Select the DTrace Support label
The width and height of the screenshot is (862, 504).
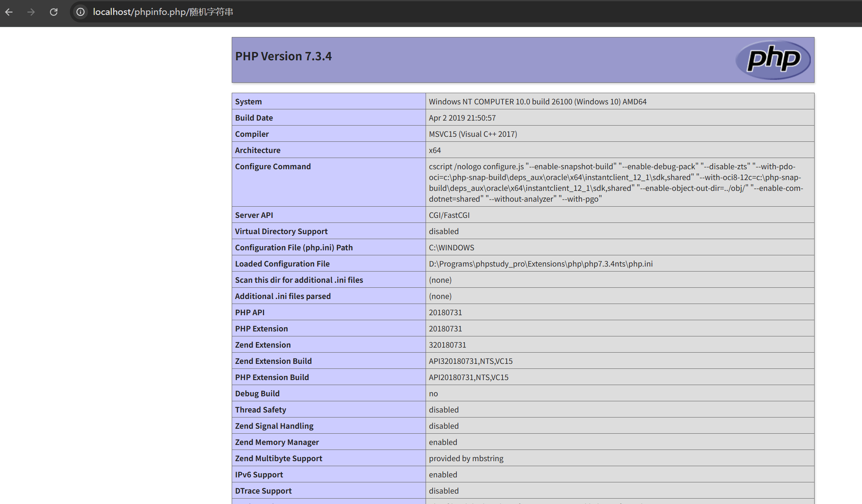click(263, 491)
